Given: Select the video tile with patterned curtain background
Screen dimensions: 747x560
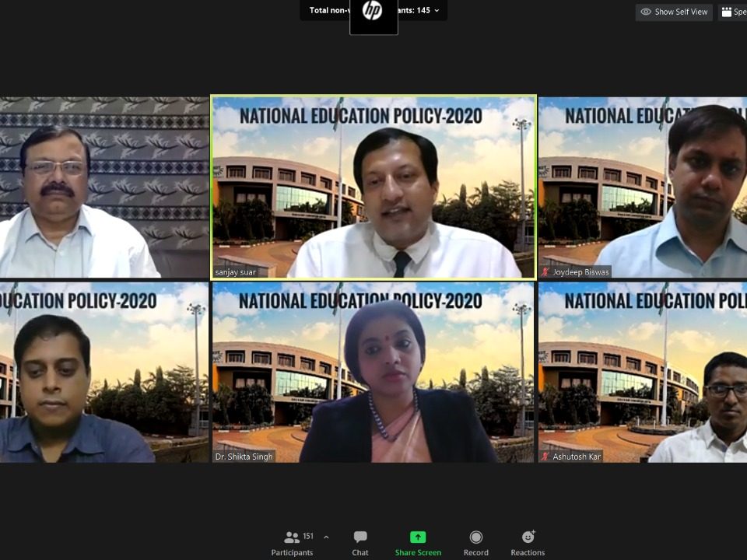Looking at the screenshot, I should click(104, 187).
